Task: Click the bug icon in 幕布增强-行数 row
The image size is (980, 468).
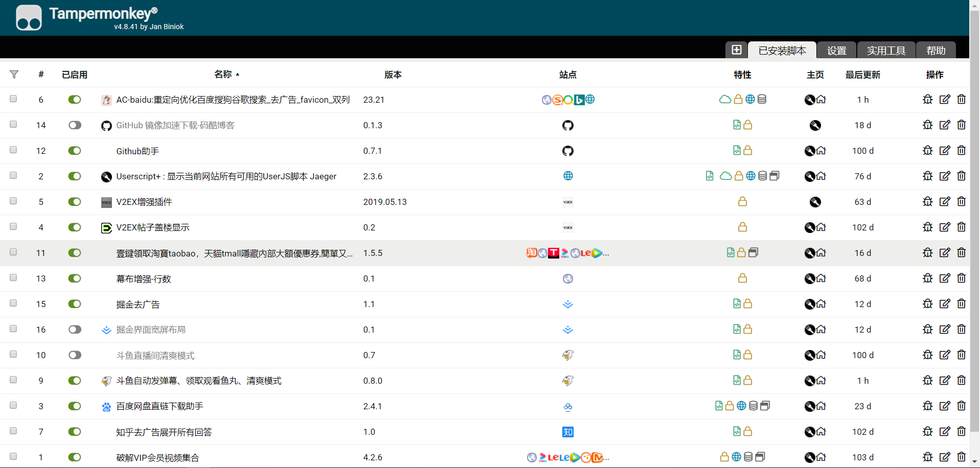Action: 927,278
